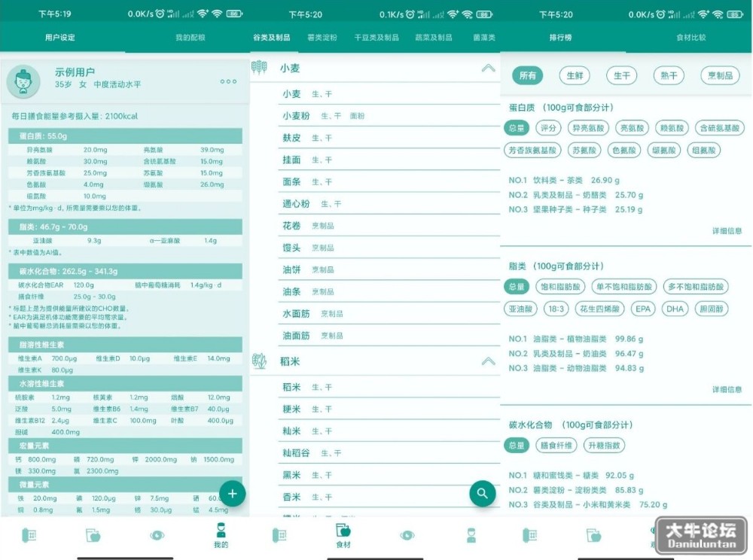Screen dimensions: 753x560
Task: Tap the search magnifier floating button
Action: (x=482, y=493)
